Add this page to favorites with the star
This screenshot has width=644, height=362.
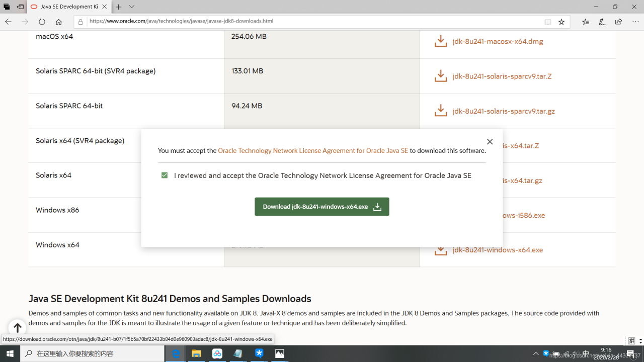point(561,22)
